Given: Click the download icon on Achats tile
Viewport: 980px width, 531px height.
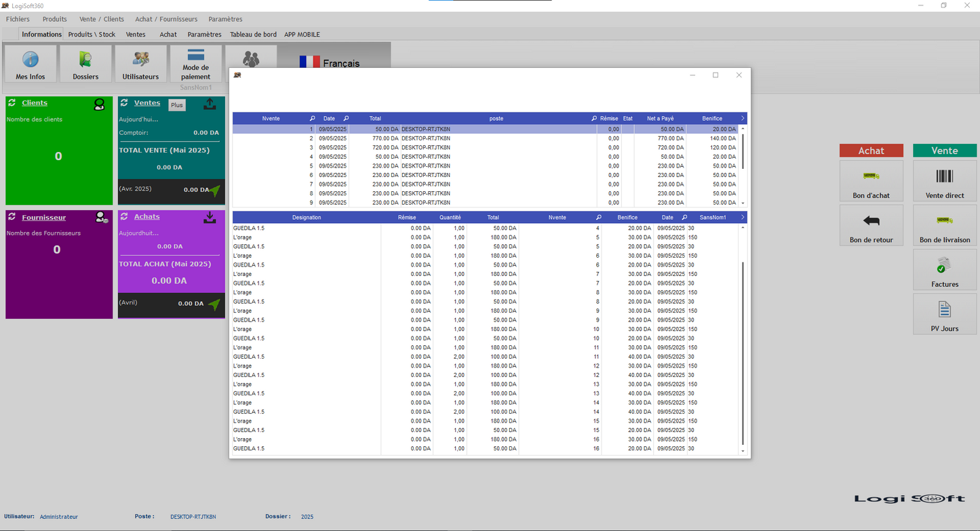Looking at the screenshot, I should point(210,218).
